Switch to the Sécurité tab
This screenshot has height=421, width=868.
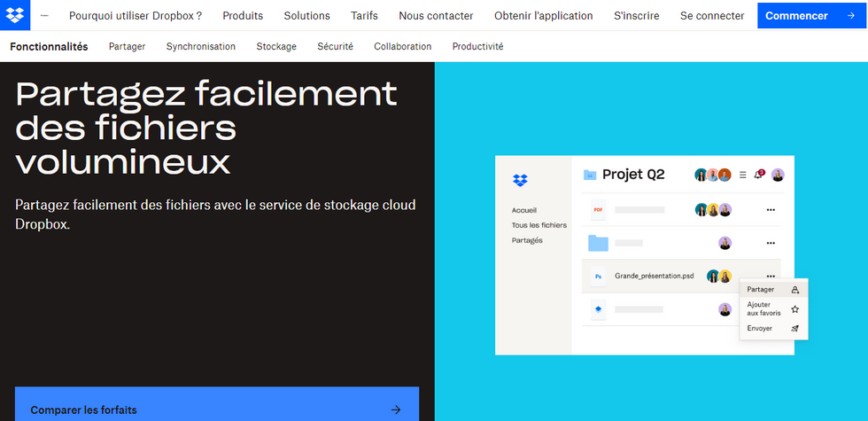tap(335, 46)
